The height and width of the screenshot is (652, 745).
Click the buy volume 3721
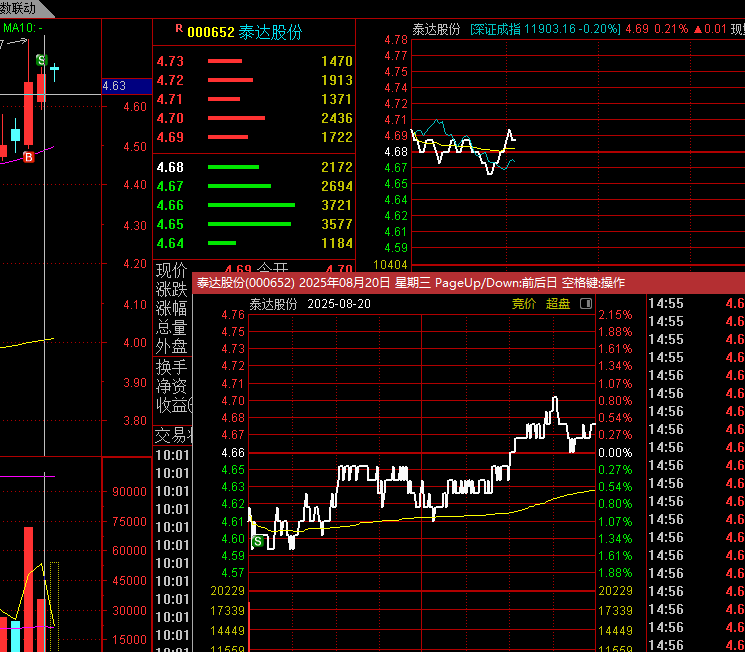[x=337, y=205]
